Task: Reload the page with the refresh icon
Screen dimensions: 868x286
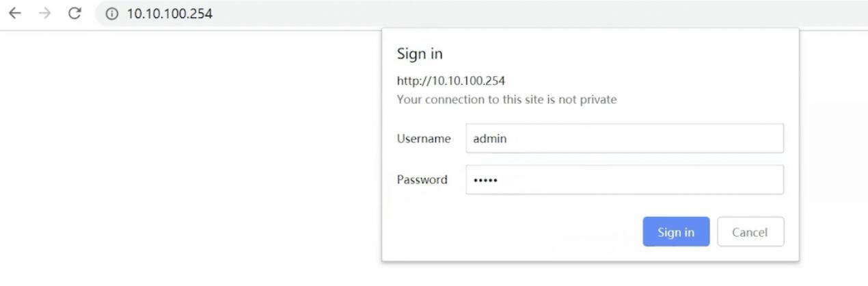Action: [x=75, y=14]
